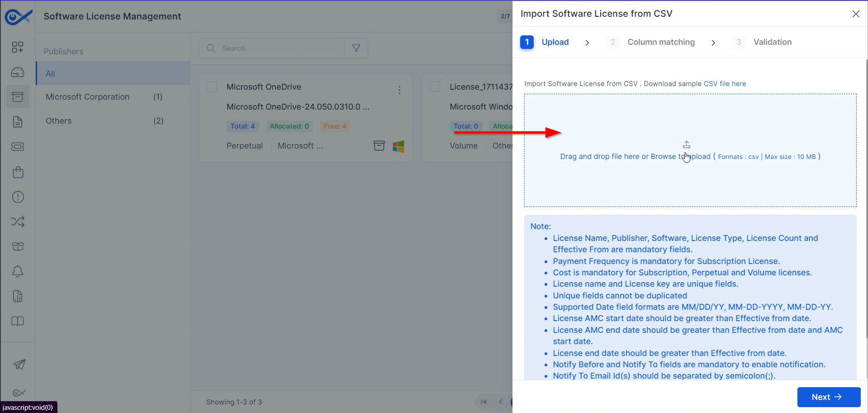The width and height of the screenshot is (868, 413).
Task: Download the sample CSV file here link
Action: point(725,84)
